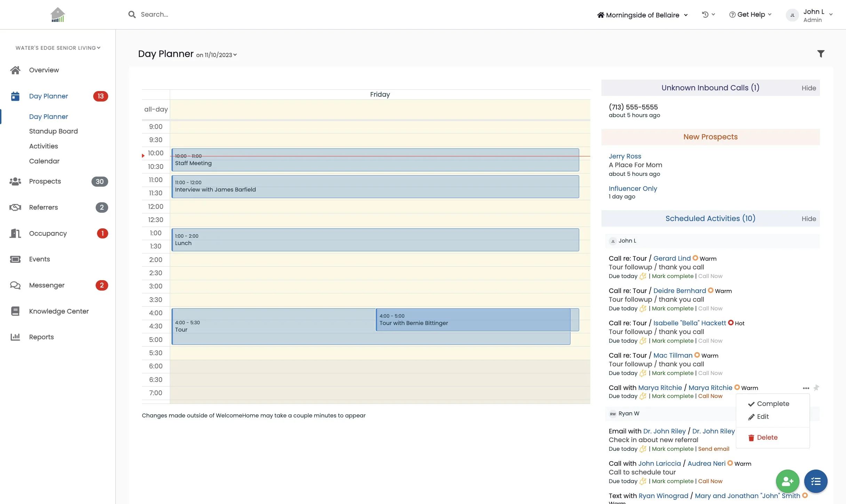
Task: Click the pin icon beside Marya Ritchie
Action: (816, 388)
